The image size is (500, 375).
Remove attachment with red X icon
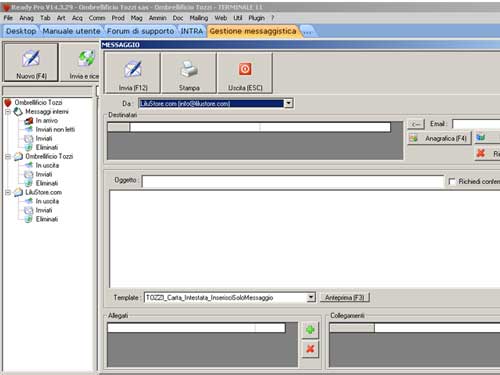310,349
